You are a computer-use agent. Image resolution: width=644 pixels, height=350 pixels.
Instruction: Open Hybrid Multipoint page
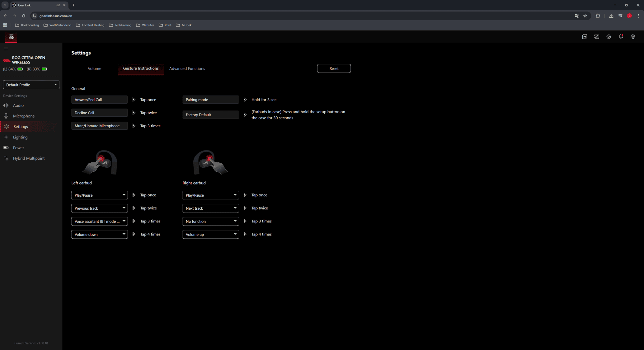point(29,158)
